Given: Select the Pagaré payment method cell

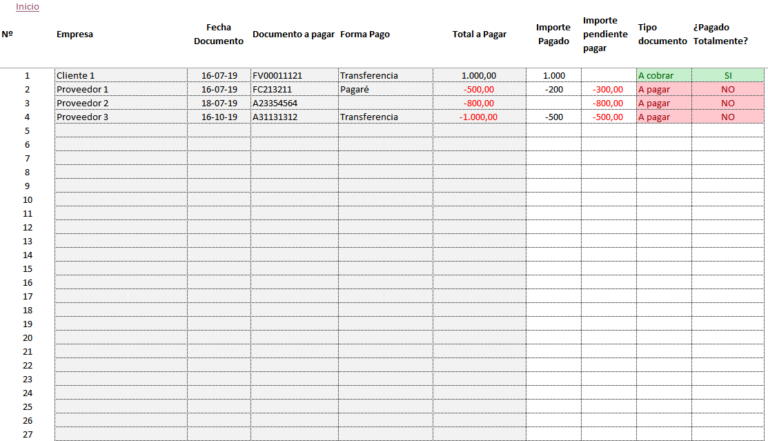Looking at the screenshot, I should click(x=355, y=90).
